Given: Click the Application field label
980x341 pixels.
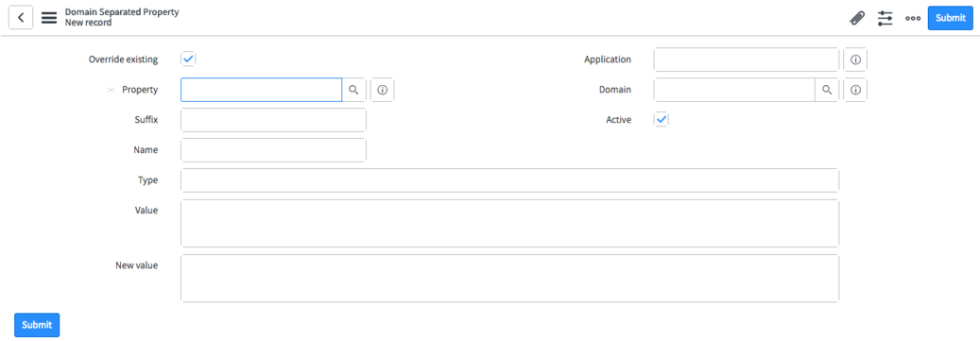Looking at the screenshot, I should (608, 60).
